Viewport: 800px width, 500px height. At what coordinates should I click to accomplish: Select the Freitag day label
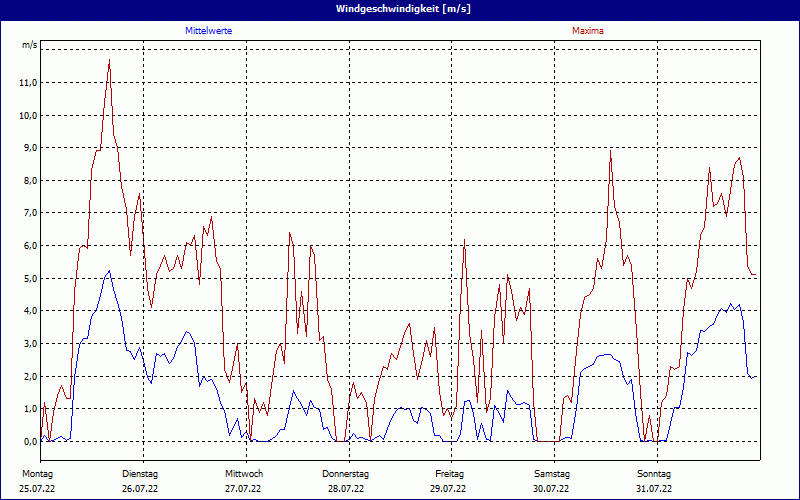449,473
